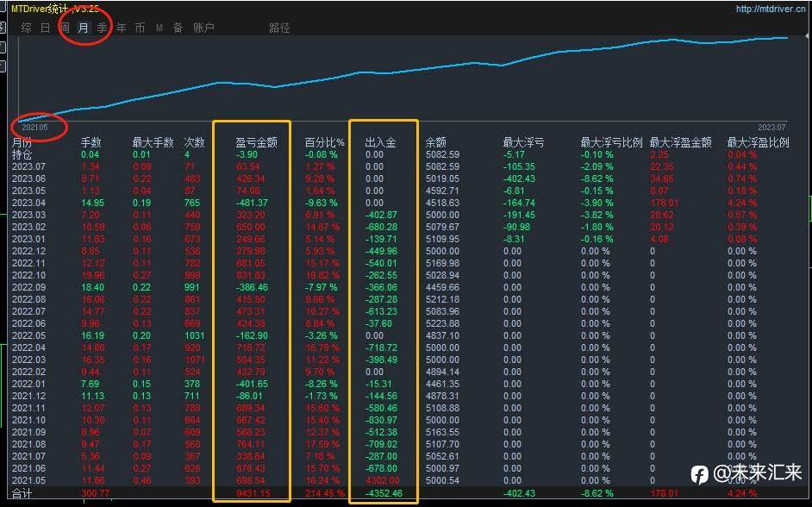Open the mtdriver.cn website link
Screen dimensions: 812x507
tap(770, 9)
